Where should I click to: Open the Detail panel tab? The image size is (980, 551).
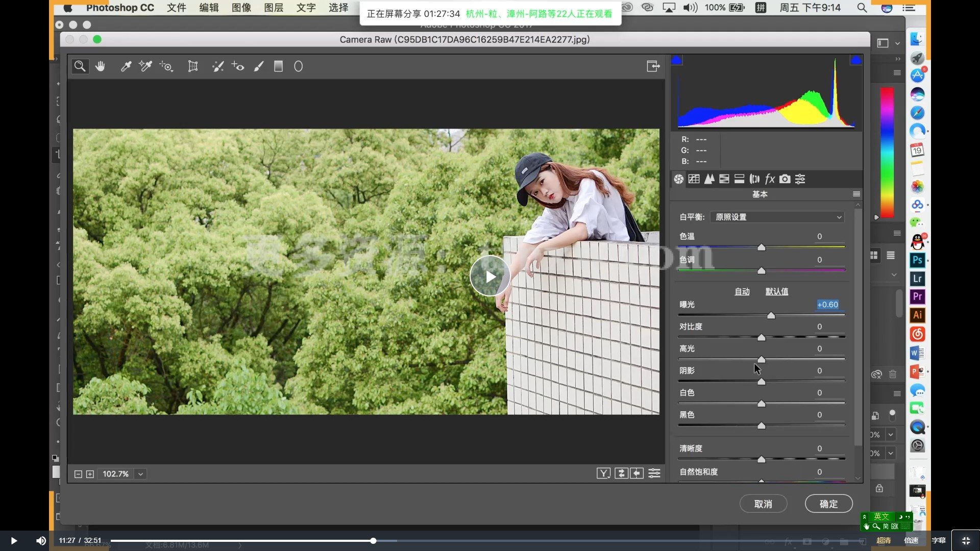pos(709,179)
